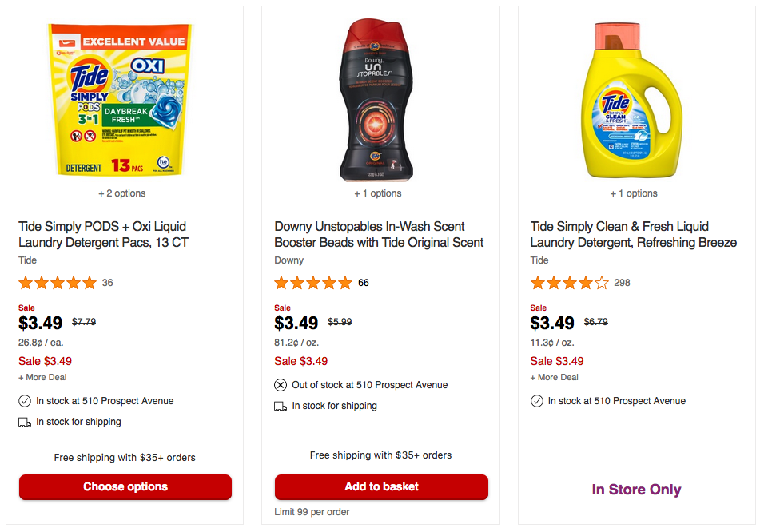Click the Tide PODS product image
This screenshot has width=764, height=532.
[x=125, y=99]
